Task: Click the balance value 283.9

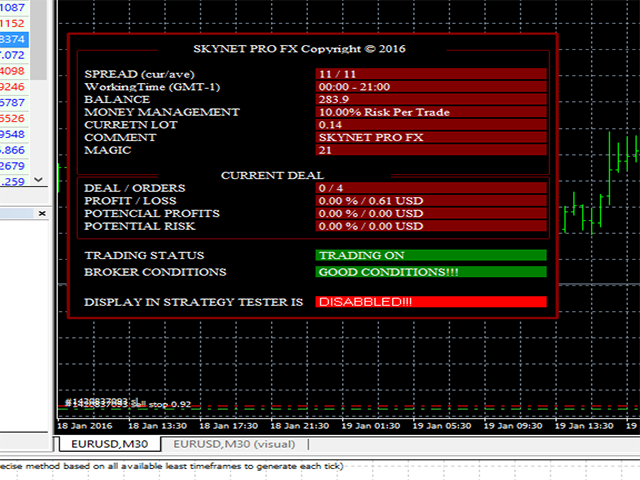Action: [x=431, y=99]
